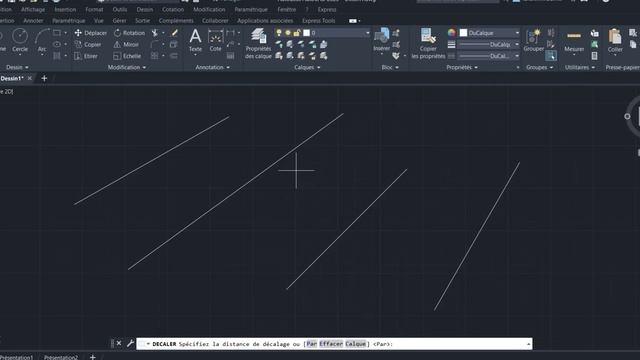
Task: Switch to the Annoter ribbon tab
Action: pyautogui.click(x=33, y=20)
